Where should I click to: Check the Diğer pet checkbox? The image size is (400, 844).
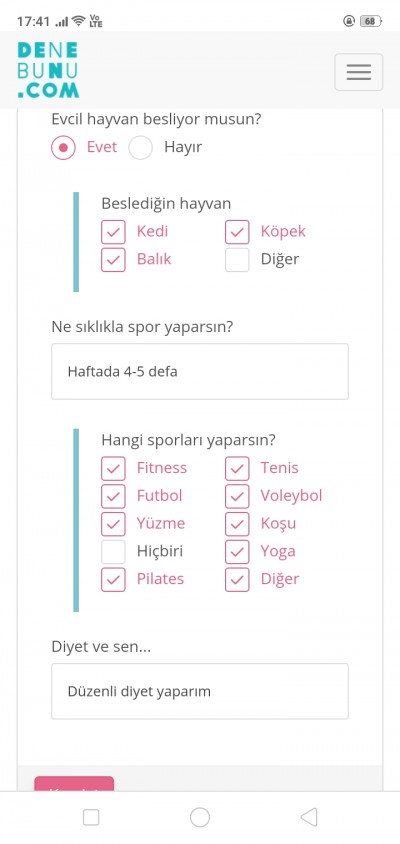coord(237,260)
